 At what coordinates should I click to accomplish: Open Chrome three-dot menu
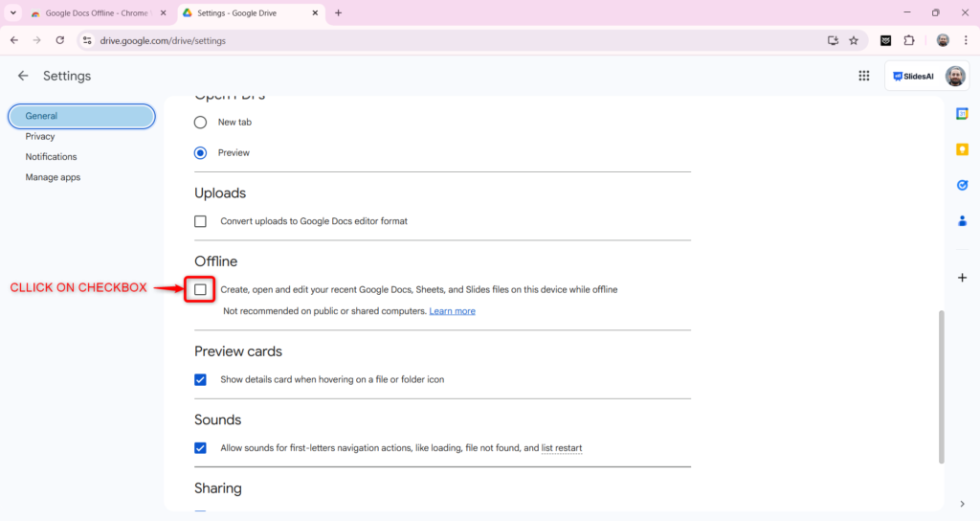click(966, 40)
